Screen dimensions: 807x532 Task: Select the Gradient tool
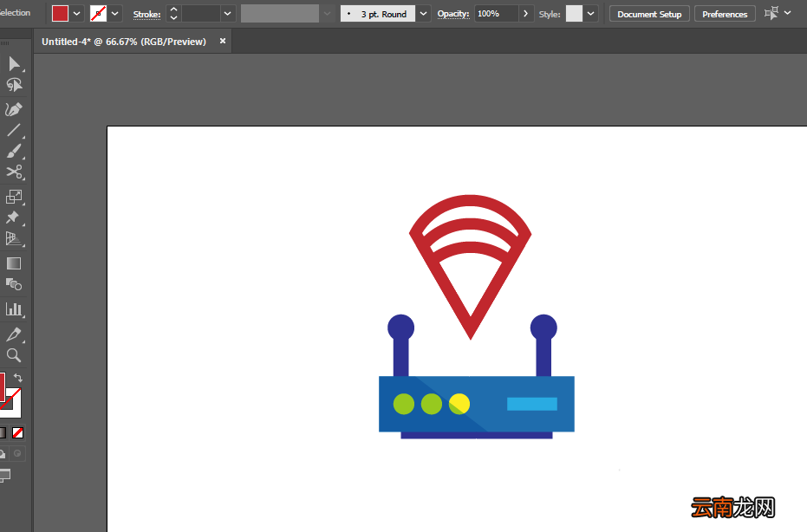coord(14,263)
